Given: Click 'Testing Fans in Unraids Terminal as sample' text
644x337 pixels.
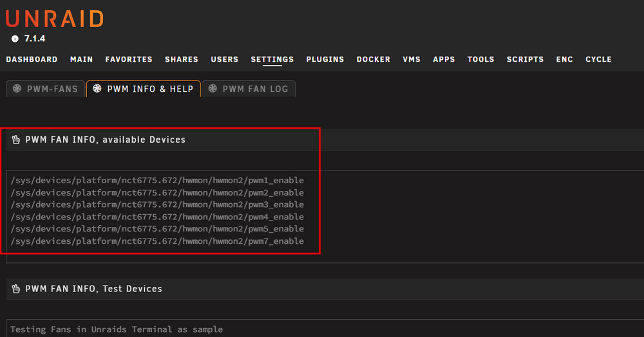Looking at the screenshot, I should [x=117, y=329].
